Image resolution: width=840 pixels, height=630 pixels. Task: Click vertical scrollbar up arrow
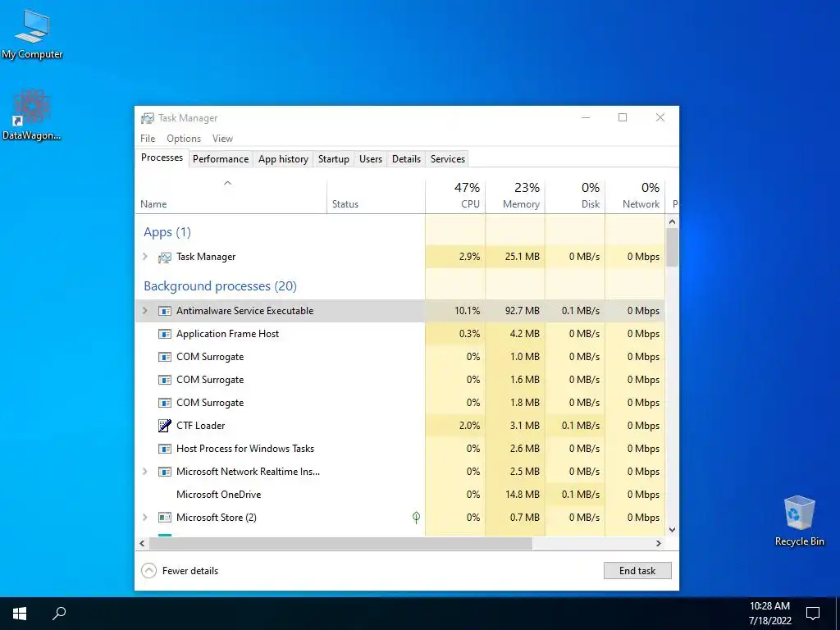[x=673, y=221]
